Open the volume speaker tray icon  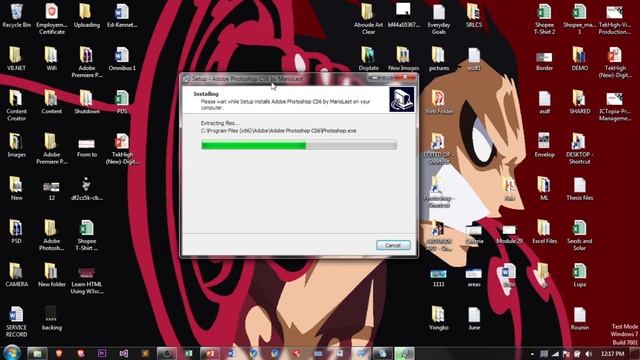click(588, 354)
